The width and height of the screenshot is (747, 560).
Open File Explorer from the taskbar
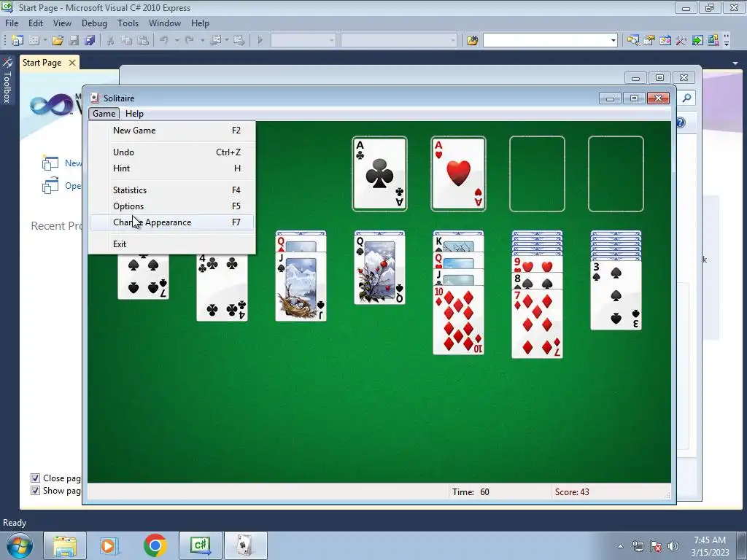(65, 545)
